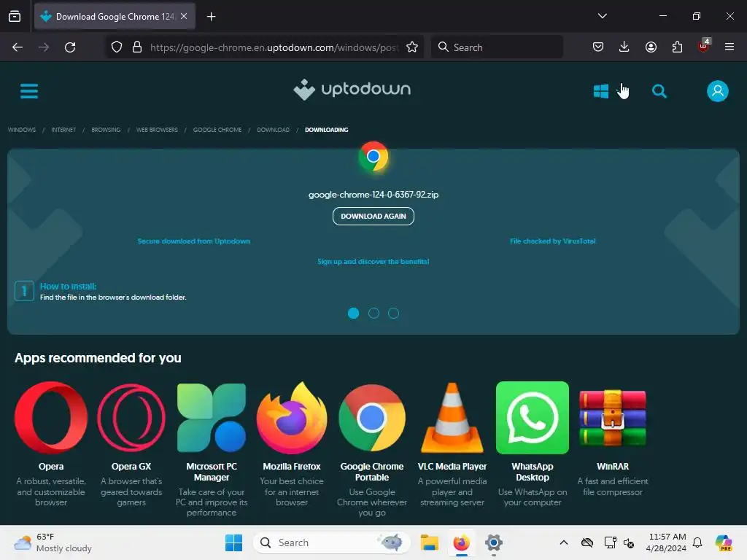This screenshot has width=747, height=560.
Task: Open File checked by VirusTotal link
Action: coord(553,241)
